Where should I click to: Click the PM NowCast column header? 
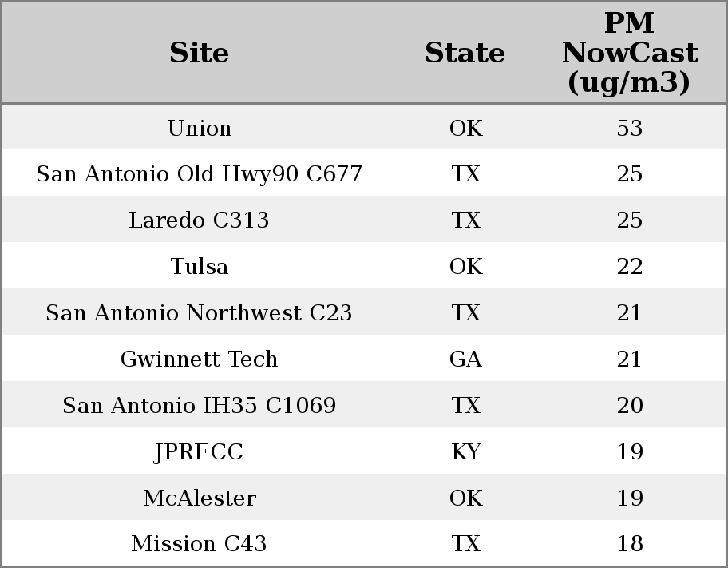coord(630,53)
